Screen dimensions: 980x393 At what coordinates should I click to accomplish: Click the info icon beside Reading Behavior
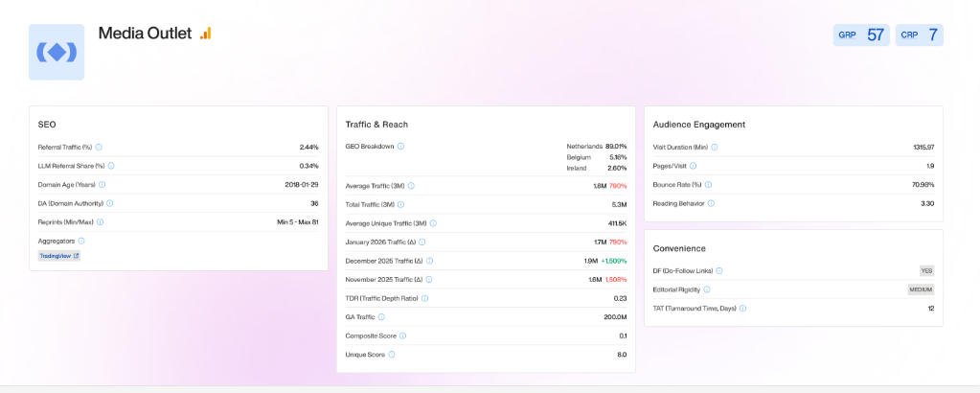click(x=710, y=203)
